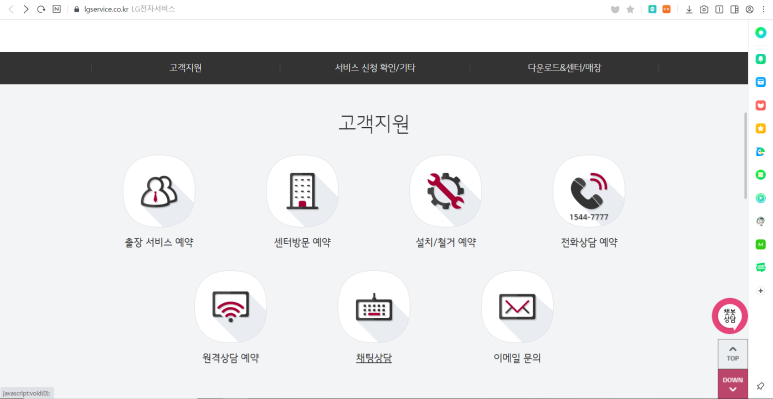
Task: Open the blue calendar sidebar icon
Action: pyautogui.click(x=761, y=82)
